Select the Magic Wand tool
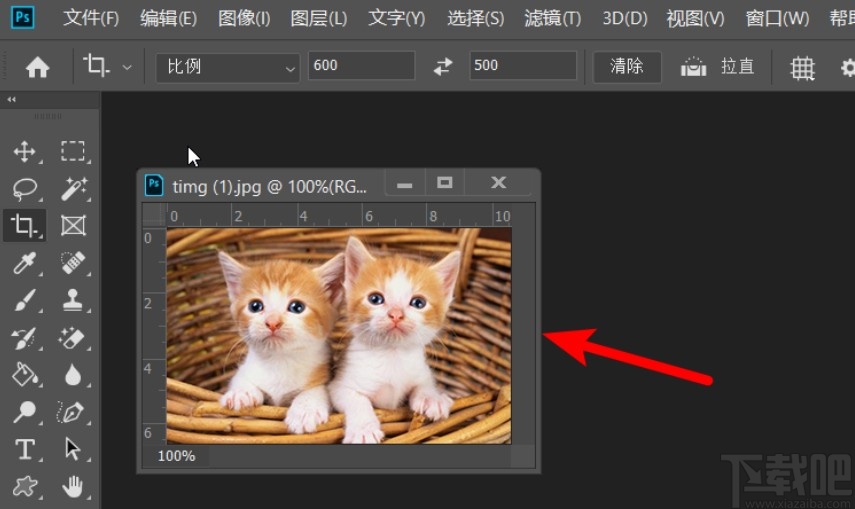Screen dimensions: 855x509 coord(73,189)
